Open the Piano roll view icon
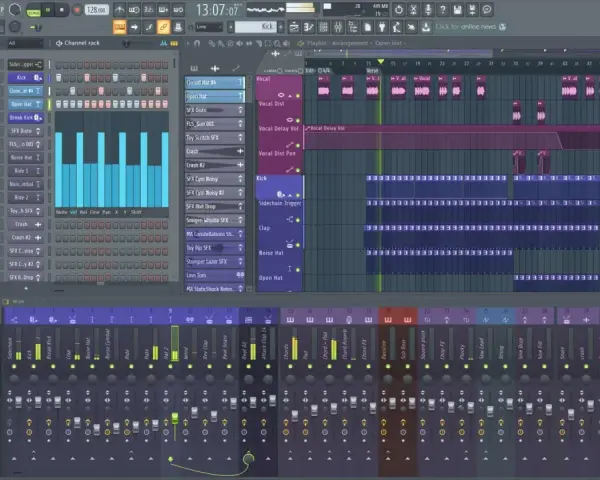This screenshot has width=600, height=480. [309, 27]
